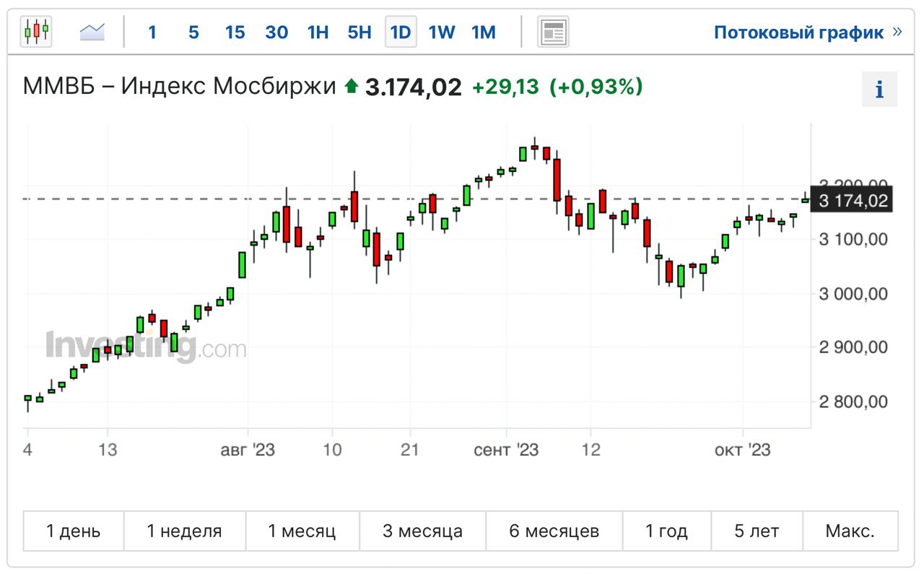
Task: Click the авг '23 date label
Action: [x=248, y=450]
